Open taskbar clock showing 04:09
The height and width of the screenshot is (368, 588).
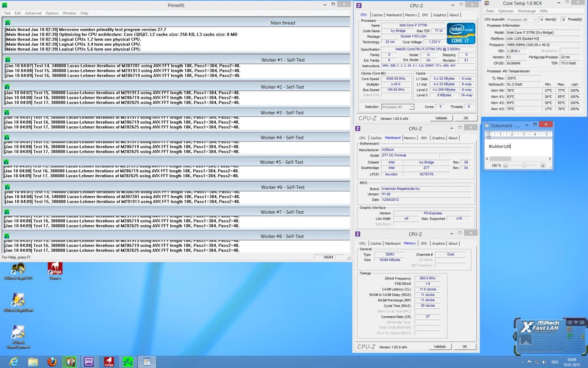click(572, 362)
